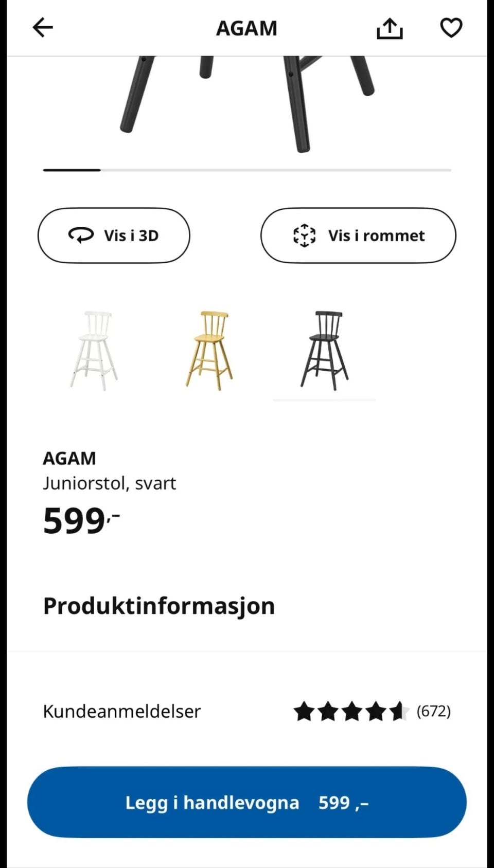Click the 3D rotate arrow icon
This screenshot has width=494, height=868.
(x=81, y=236)
